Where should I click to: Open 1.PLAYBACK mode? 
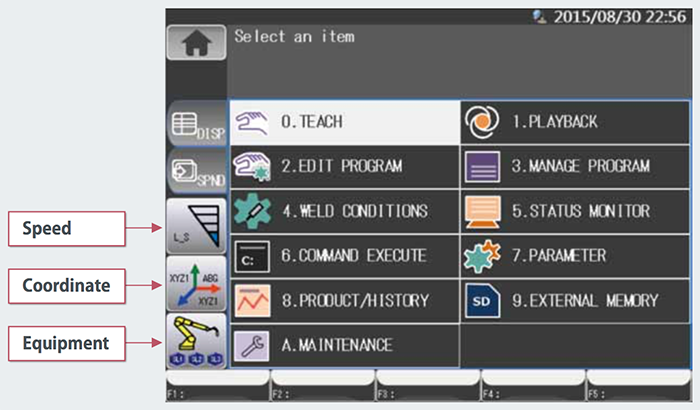[575, 122]
